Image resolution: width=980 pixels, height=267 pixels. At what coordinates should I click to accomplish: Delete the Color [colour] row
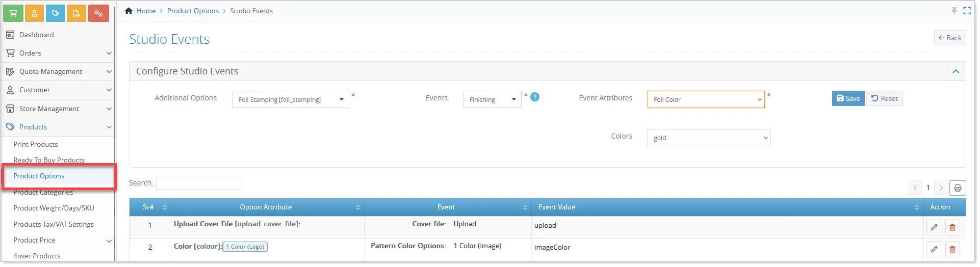point(952,249)
